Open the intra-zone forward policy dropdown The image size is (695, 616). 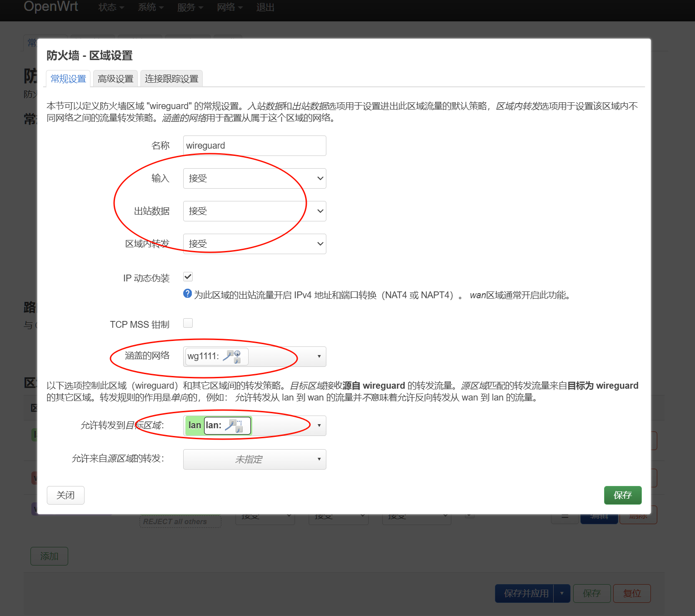click(255, 244)
